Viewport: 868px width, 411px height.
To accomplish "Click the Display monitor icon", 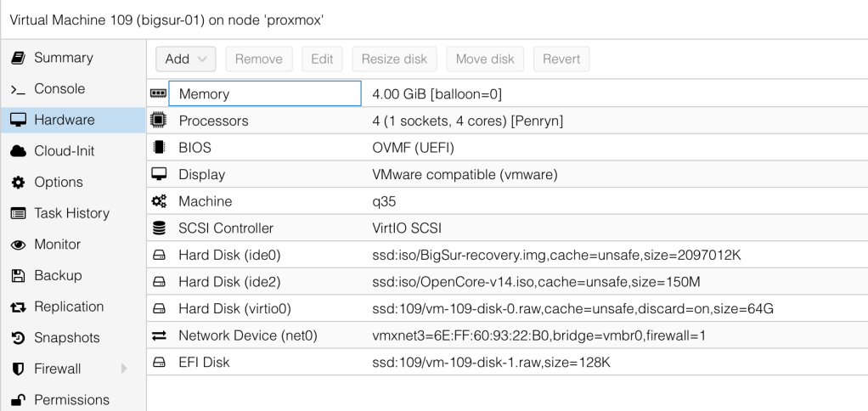I will tap(158, 174).
